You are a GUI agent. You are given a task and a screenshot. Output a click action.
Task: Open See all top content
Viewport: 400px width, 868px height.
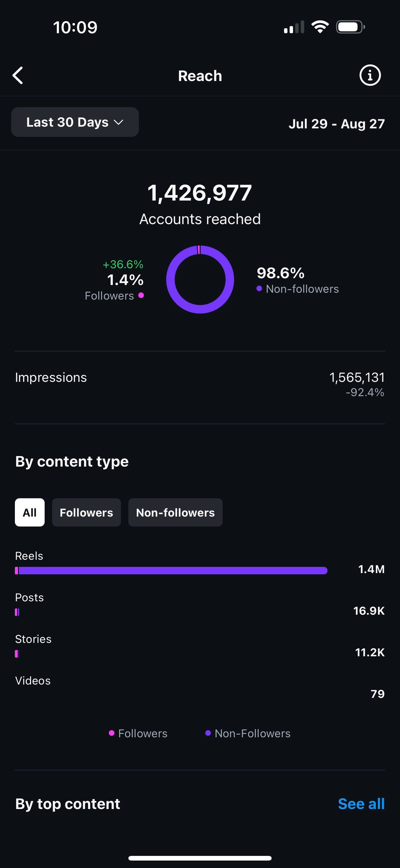coord(361,804)
